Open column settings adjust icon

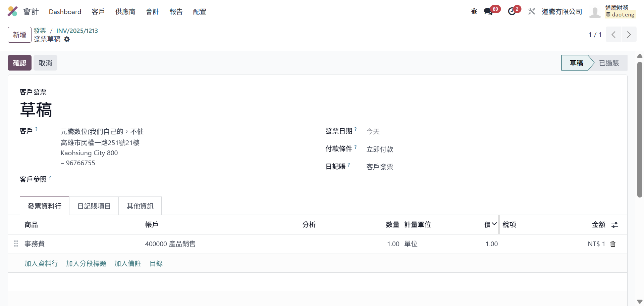tap(614, 225)
